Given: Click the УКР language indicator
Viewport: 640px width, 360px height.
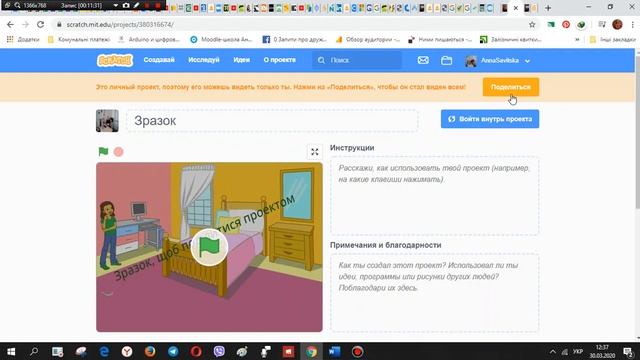Looking at the screenshot, I should tap(578, 351).
